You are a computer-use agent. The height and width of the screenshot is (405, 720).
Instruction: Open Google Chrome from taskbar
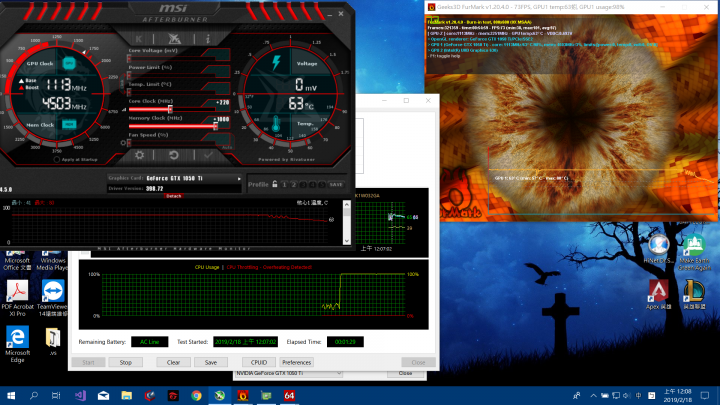point(197,395)
